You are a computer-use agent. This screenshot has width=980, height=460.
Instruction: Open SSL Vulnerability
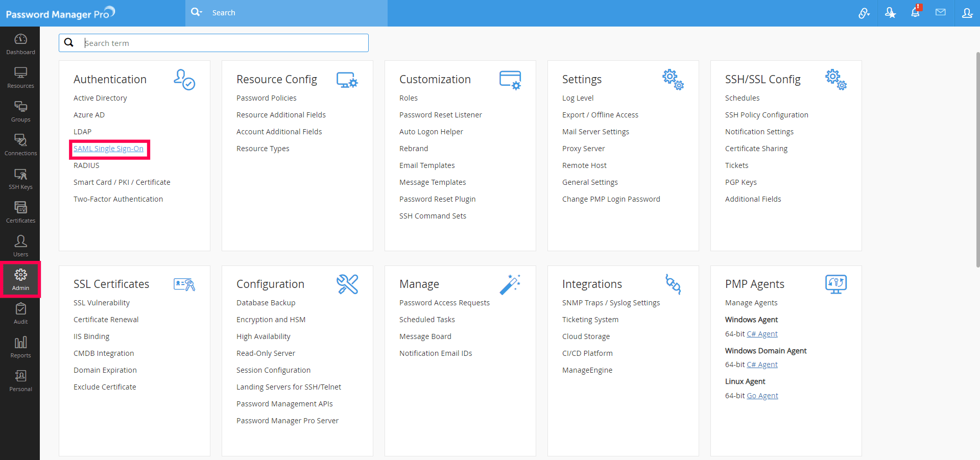click(102, 303)
